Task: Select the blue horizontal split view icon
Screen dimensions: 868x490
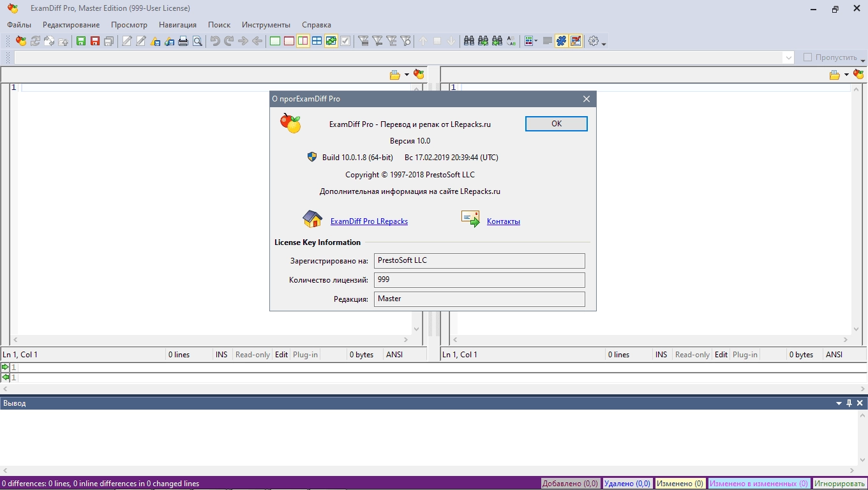Action: pyautogui.click(x=317, y=41)
